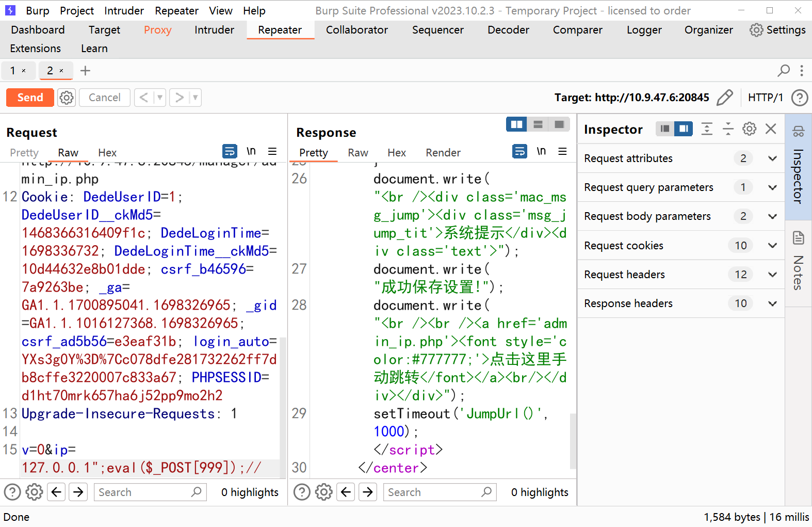Open Repeater tab options kebab menu
This screenshot has height=527, width=812.
801,70
